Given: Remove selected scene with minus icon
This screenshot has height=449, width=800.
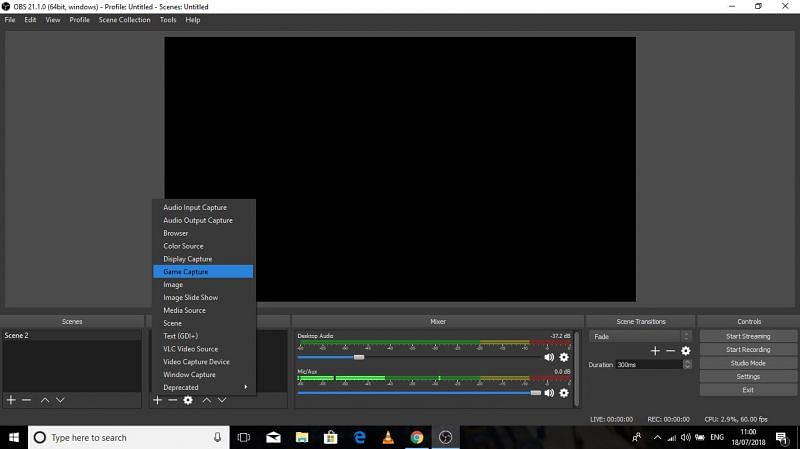Looking at the screenshot, I should point(27,400).
